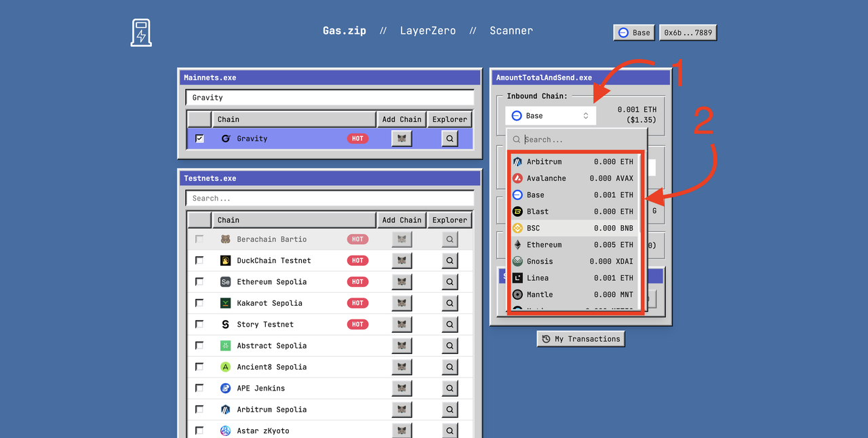Add Kakarot Sepolia with the fox button
868x438 pixels.
coord(402,303)
